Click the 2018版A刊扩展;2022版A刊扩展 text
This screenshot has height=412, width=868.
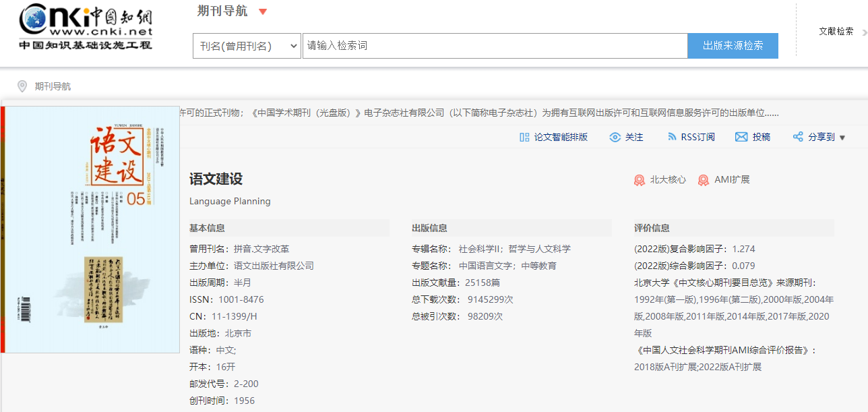[698, 367]
